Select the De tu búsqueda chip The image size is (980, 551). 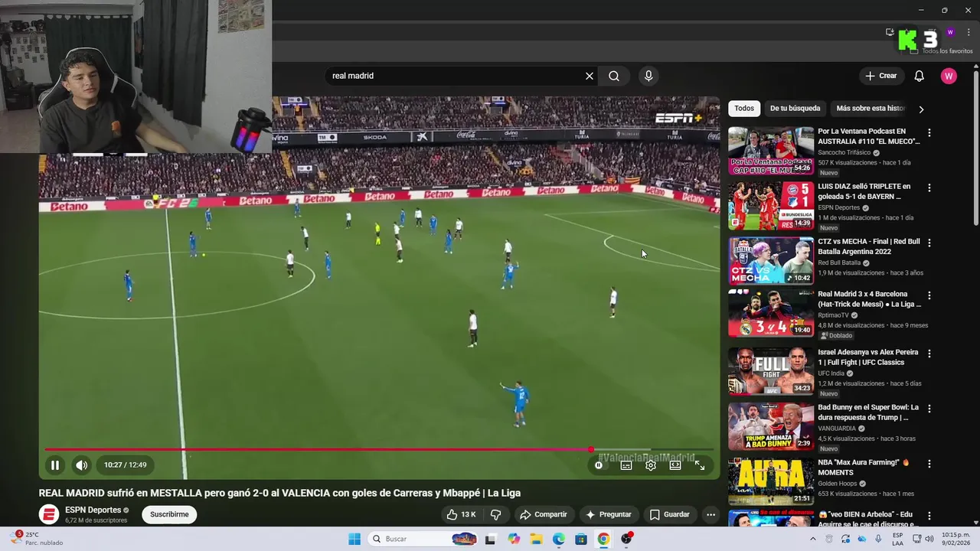coord(795,108)
